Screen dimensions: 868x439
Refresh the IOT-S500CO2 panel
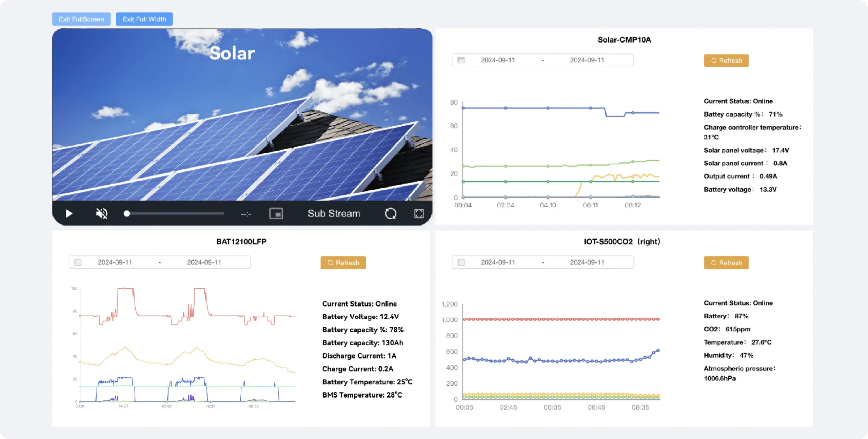pyautogui.click(x=726, y=263)
